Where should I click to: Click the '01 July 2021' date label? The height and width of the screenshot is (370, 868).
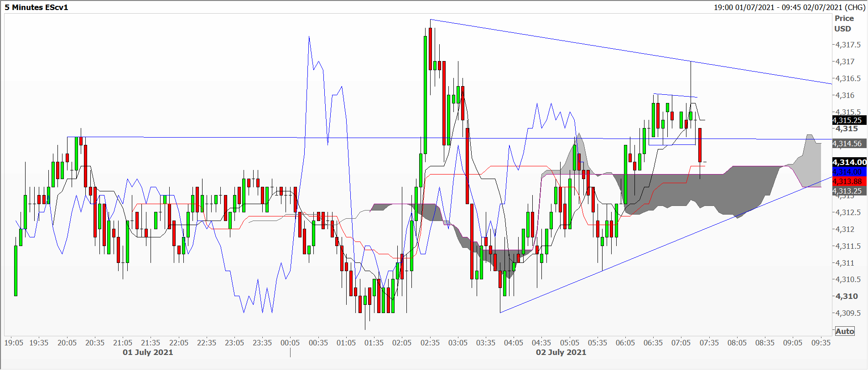coord(148,352)
